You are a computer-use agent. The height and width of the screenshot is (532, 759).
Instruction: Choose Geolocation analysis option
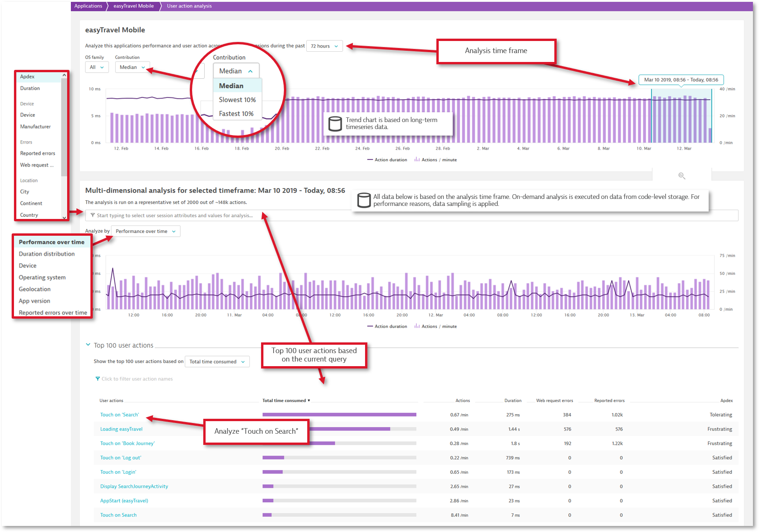pyautogui.click(x=34, y=289)
